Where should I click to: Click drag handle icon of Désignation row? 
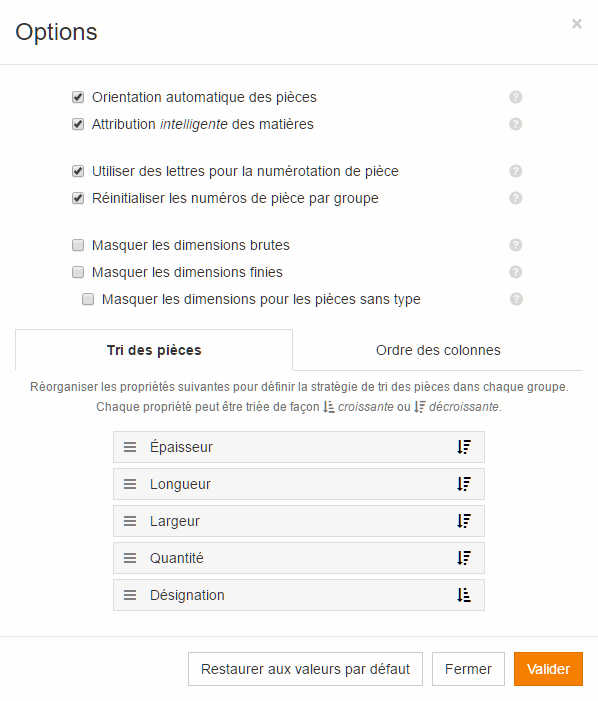pyautogui.click(x=130, y=595)
